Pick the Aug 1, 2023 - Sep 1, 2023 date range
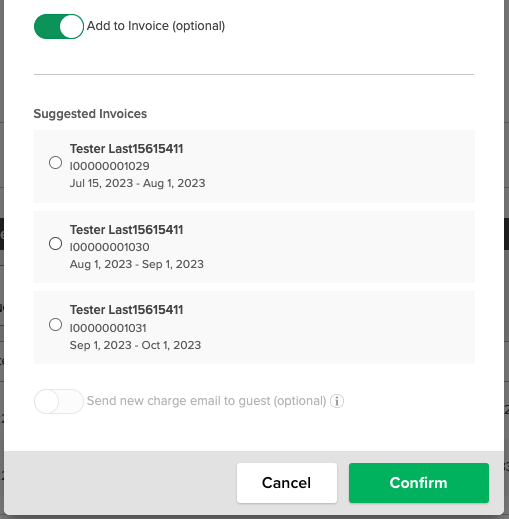This screenshot has height=519, width=509. point(137,264)
